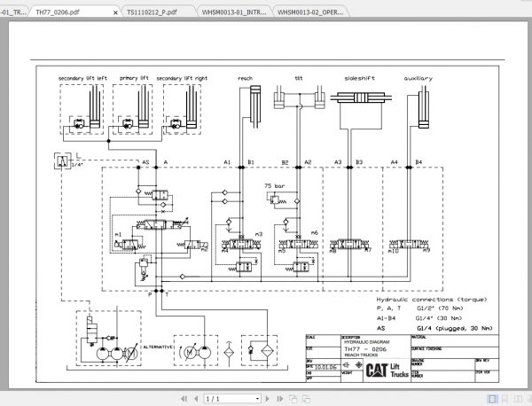532x406 pixels.
Task: Click 'G1/4 (plugged, 30 Nm)' text
Action: pos(455,328)
